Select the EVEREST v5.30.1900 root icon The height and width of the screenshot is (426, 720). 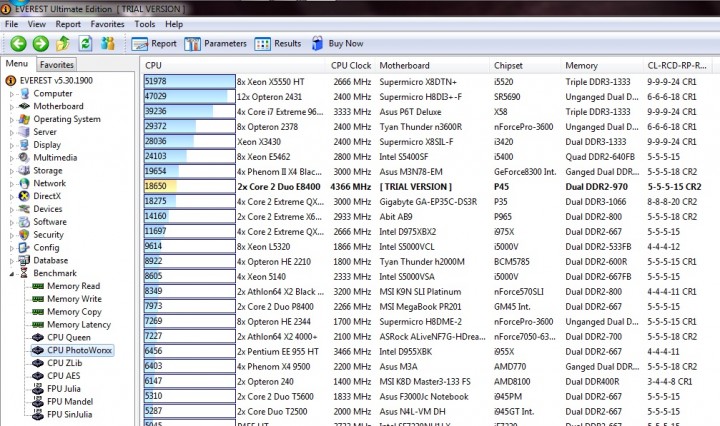pyautogui.click(x=11, y=81)
